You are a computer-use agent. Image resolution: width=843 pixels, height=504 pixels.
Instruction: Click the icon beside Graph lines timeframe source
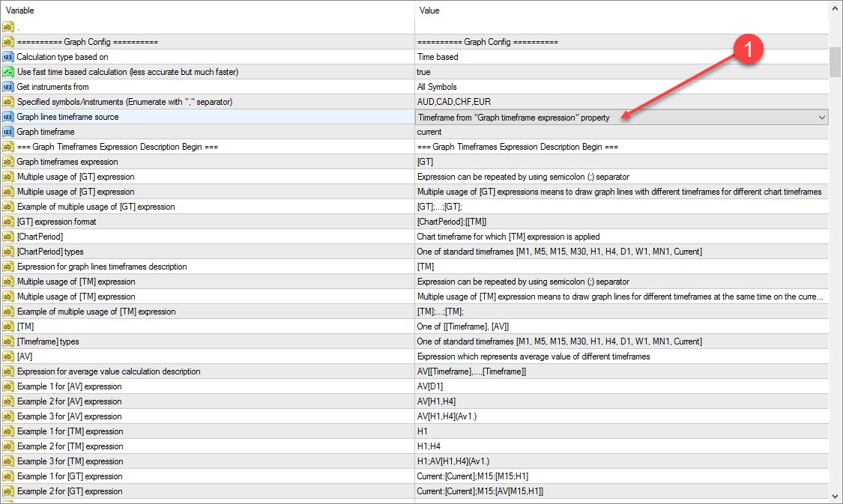pos(8,117)
